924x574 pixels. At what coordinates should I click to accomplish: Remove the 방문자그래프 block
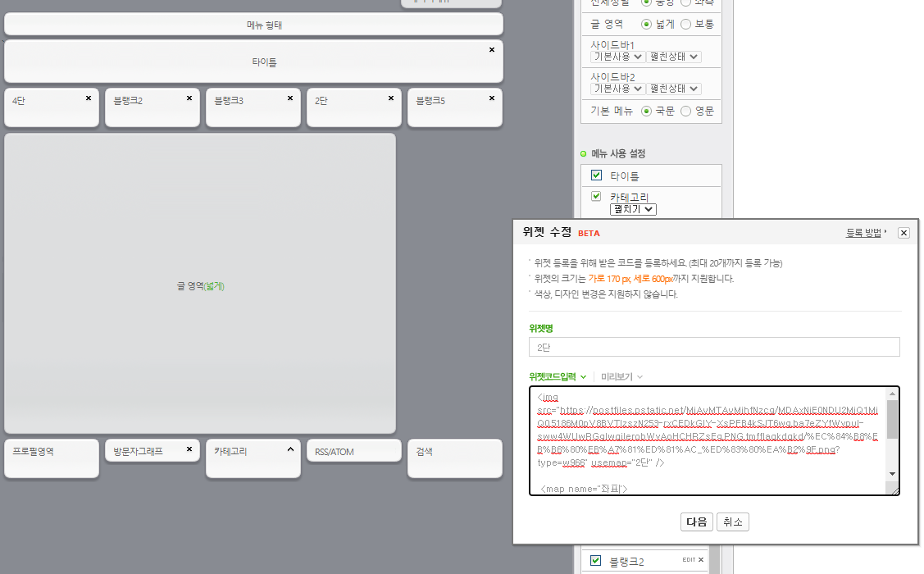(189, 449)
